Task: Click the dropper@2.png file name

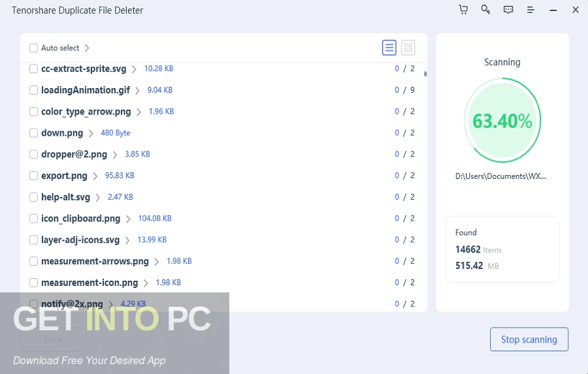Action: (x=74, y=155)
